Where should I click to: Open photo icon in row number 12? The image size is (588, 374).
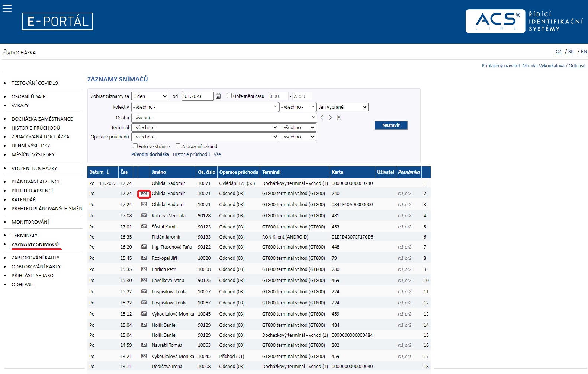point(144,303)
